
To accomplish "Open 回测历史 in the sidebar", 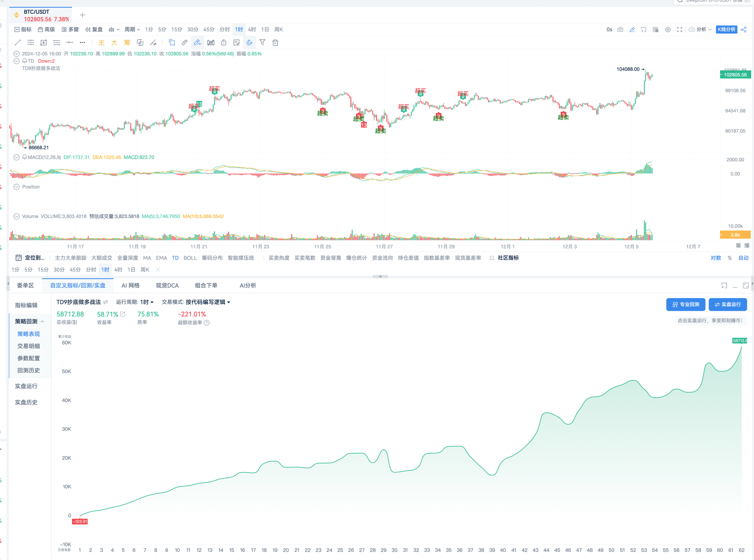I will (x=29, y=371).
